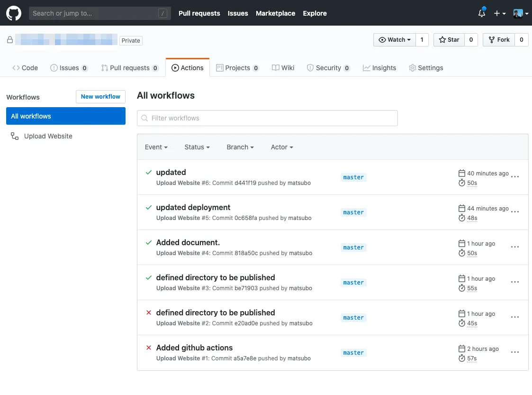Open more options for 'updated' run

515,177
